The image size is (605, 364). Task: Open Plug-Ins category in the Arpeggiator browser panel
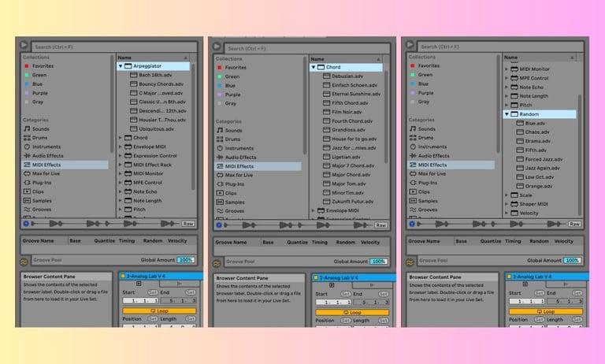pyautogui.click(x=38, y=183)
